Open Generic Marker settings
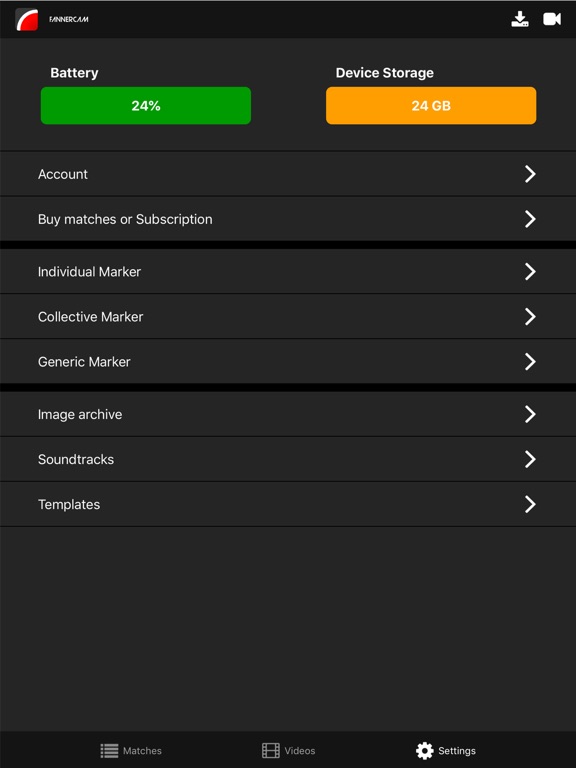The height and width of the screenshot is (768, 576). click(288, 361)
